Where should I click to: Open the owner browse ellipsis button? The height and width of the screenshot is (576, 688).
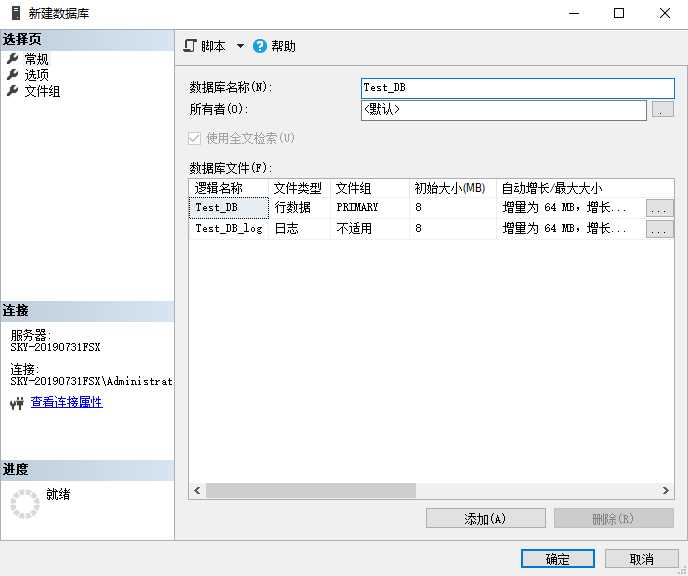pyautogui.click(x=662, y=109)
